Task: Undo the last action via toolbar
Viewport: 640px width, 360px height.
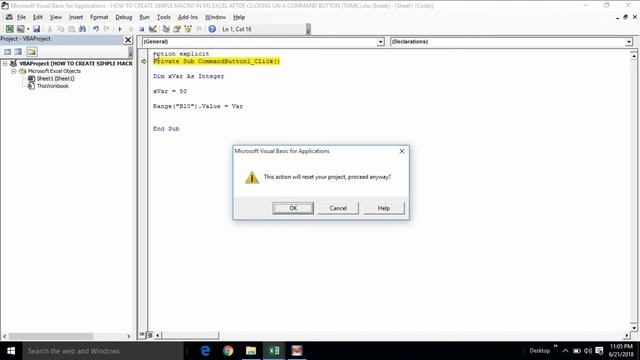Action: coord(96,29)
